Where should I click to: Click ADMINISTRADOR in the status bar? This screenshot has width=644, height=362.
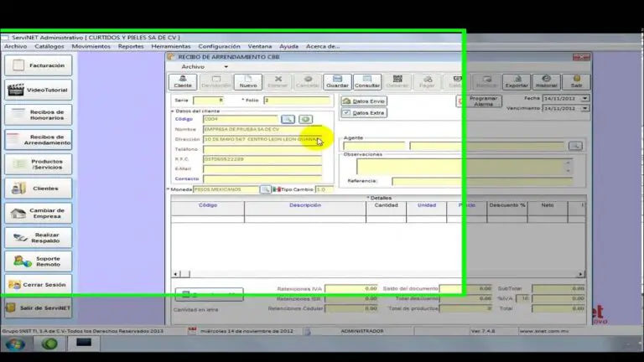click(x=362, y=331)
